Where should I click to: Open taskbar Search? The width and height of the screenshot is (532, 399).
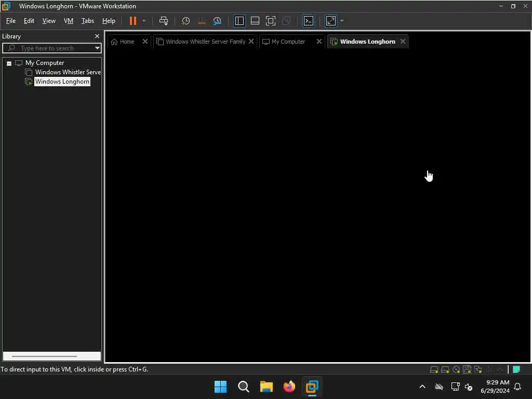click(x=243, y=387)
